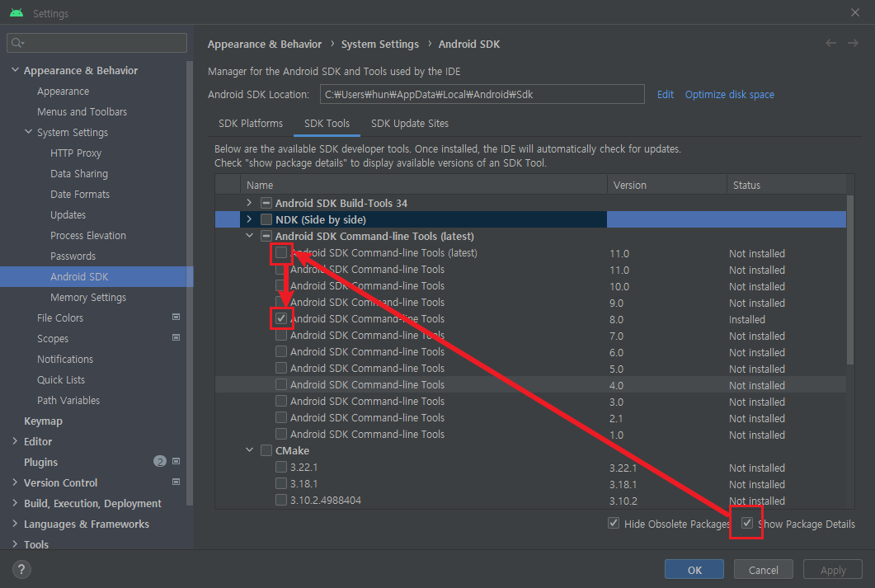Expand Languages & Frameworks section
The image size is (875, 588).
(x=15, y=524)
